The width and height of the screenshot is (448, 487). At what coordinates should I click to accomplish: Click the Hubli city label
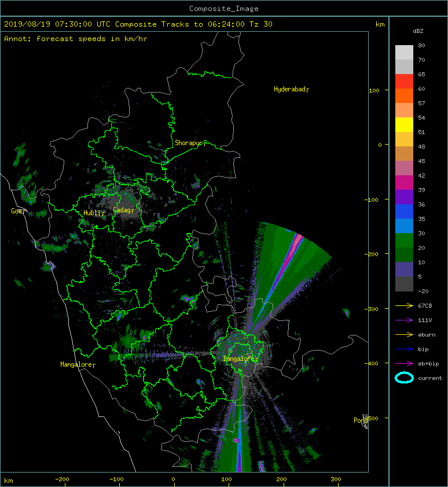click(94, 213)
